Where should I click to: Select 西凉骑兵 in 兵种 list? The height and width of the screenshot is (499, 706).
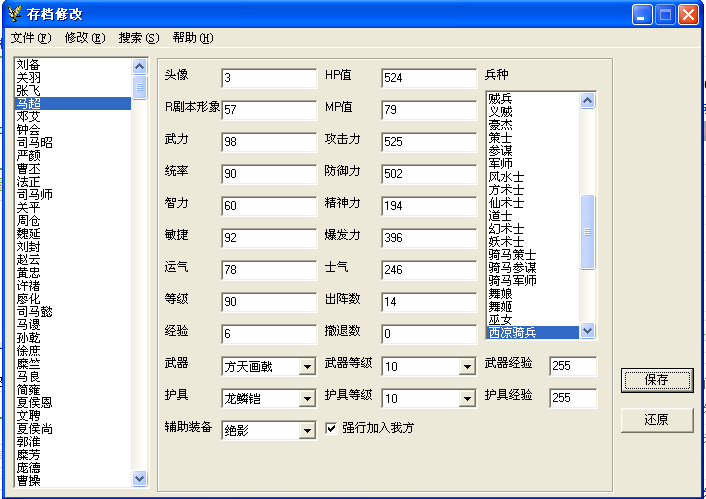coord(533,333)
